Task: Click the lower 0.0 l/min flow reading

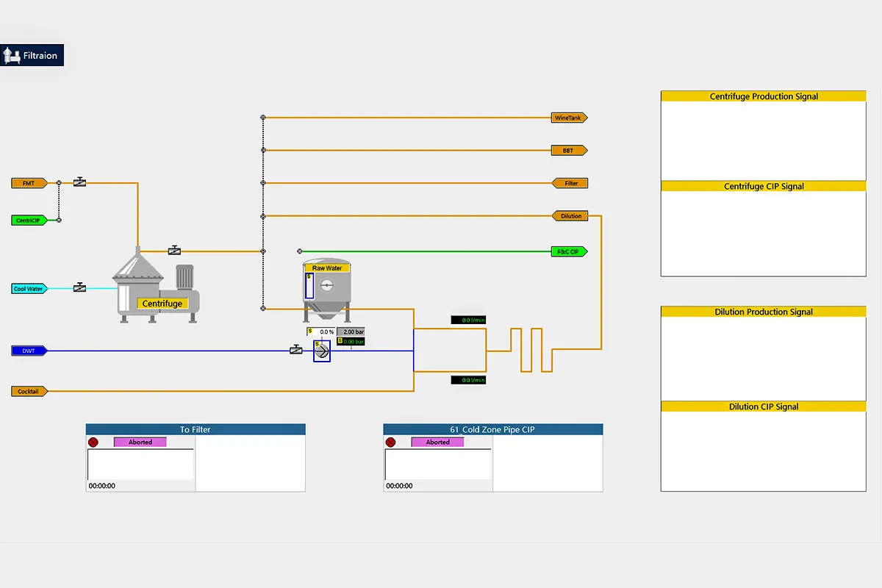Action: point(468,380)
